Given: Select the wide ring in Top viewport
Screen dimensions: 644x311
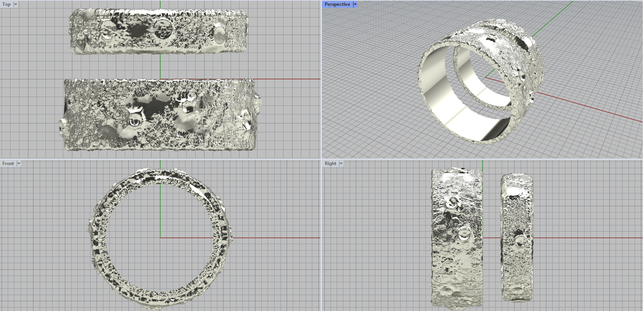Looking at the screenshot, I should point(160,115).
